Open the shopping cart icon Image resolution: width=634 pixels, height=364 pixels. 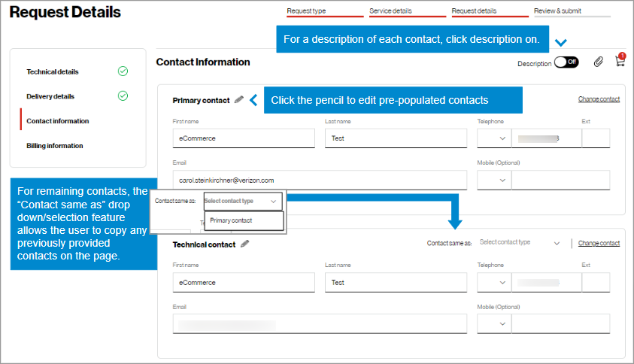(x=620, y=62)
